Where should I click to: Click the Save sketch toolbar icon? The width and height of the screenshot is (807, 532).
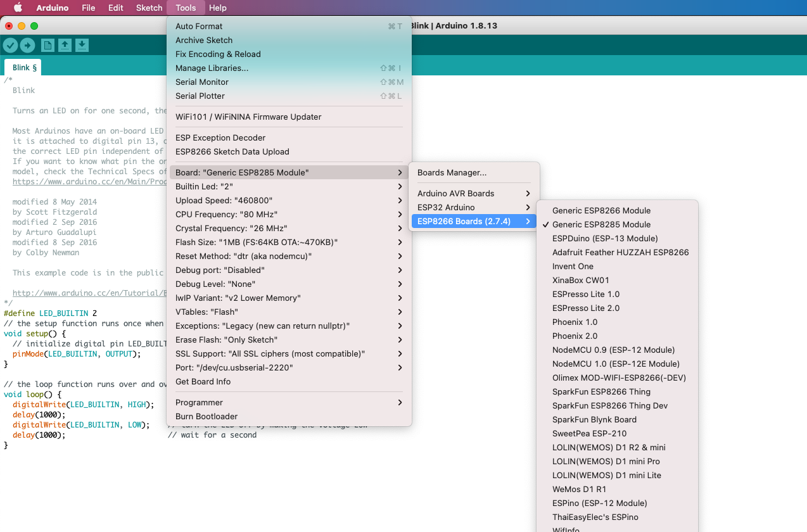pyautogui.click(x=82, y=45)
